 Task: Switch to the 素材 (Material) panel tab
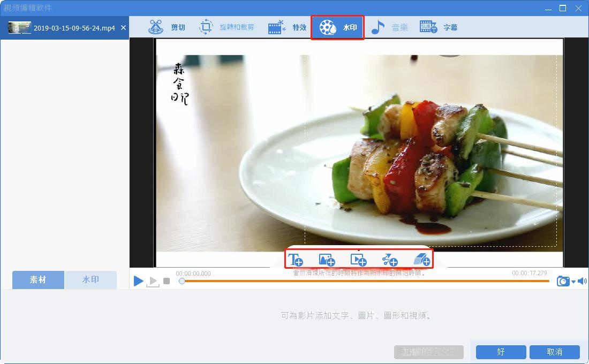39,280
